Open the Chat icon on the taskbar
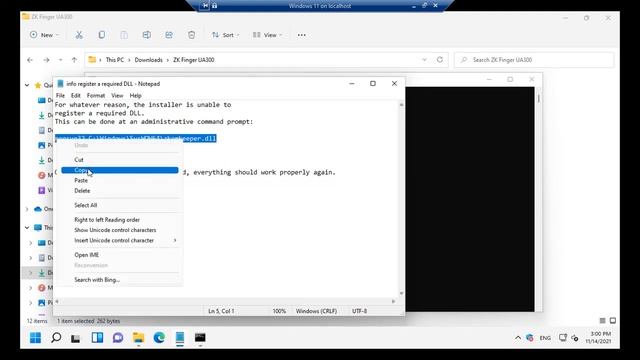 [118, 338]
